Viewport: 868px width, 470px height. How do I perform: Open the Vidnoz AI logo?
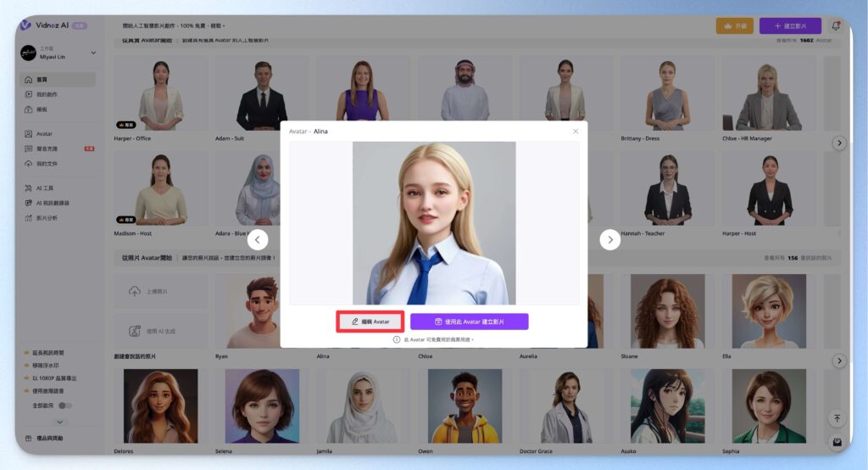click(x=44, y=25)
